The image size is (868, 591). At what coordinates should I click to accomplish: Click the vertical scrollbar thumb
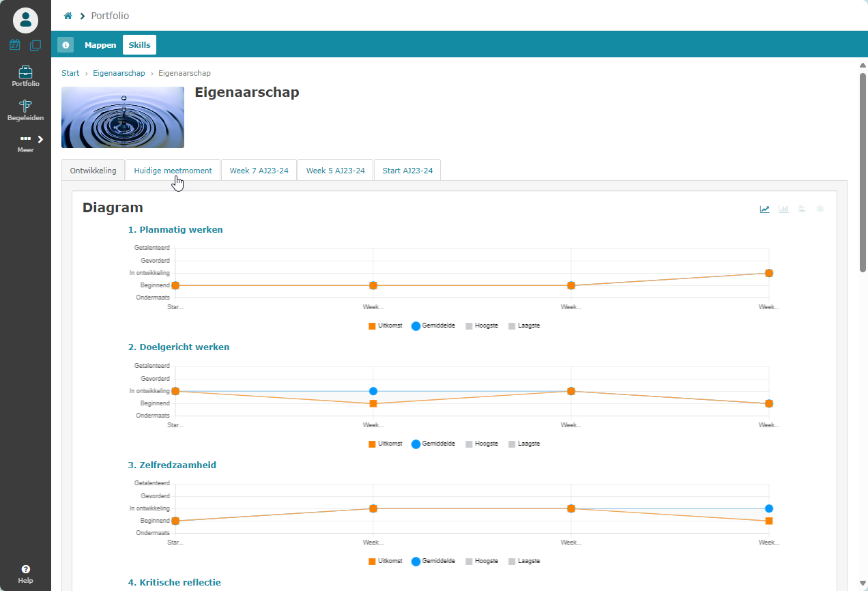863,172
